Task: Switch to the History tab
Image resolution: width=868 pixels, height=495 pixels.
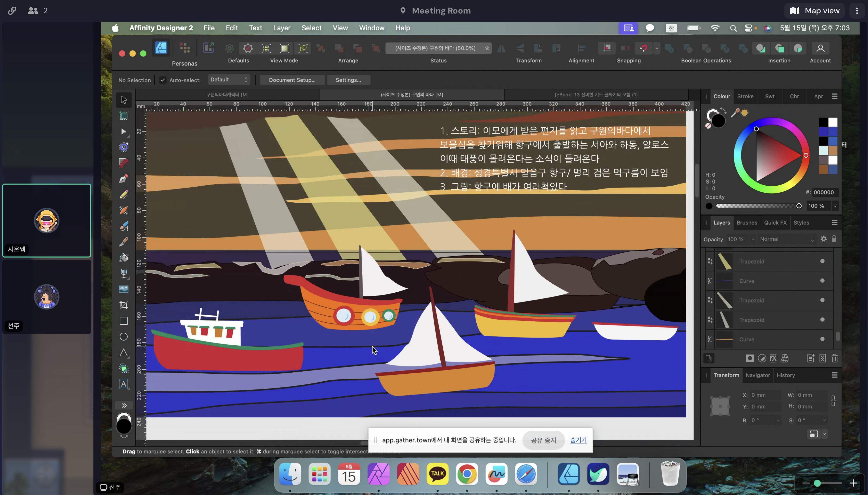Action: pyautogui.click(x=786, y=375)
